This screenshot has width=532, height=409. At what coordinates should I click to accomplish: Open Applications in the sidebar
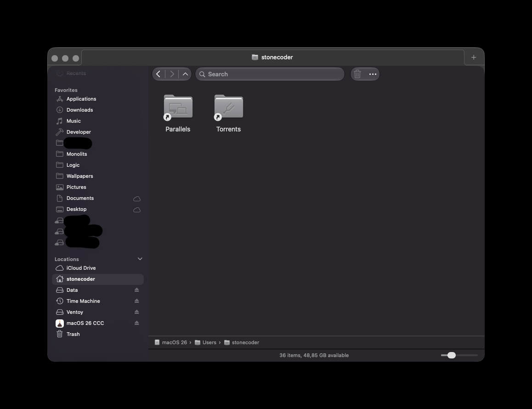(98, 99)
